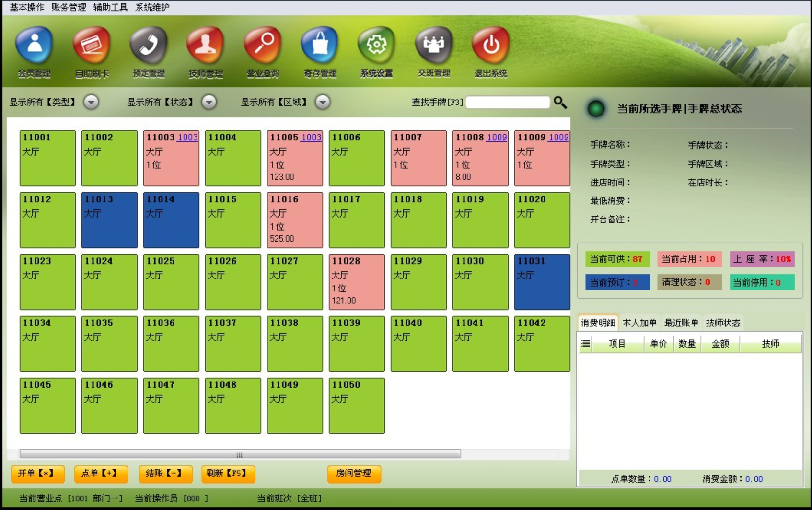The height and width of the screenshot is (510, 812).
Task: Open the 基本操作 menu
Action: [27, 7]
